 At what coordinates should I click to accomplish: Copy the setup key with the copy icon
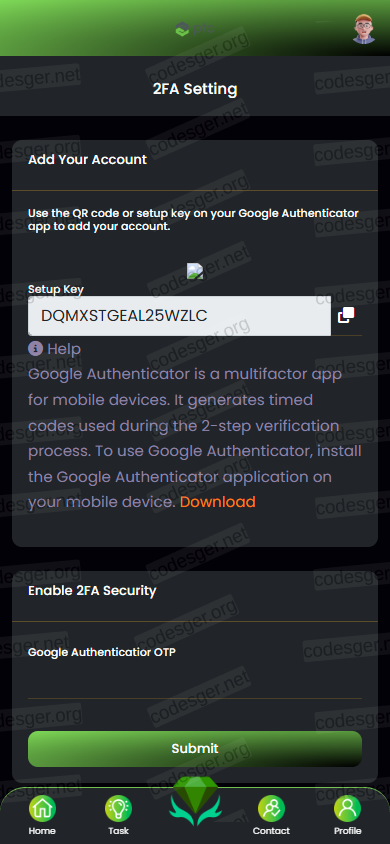coord(346,315)
